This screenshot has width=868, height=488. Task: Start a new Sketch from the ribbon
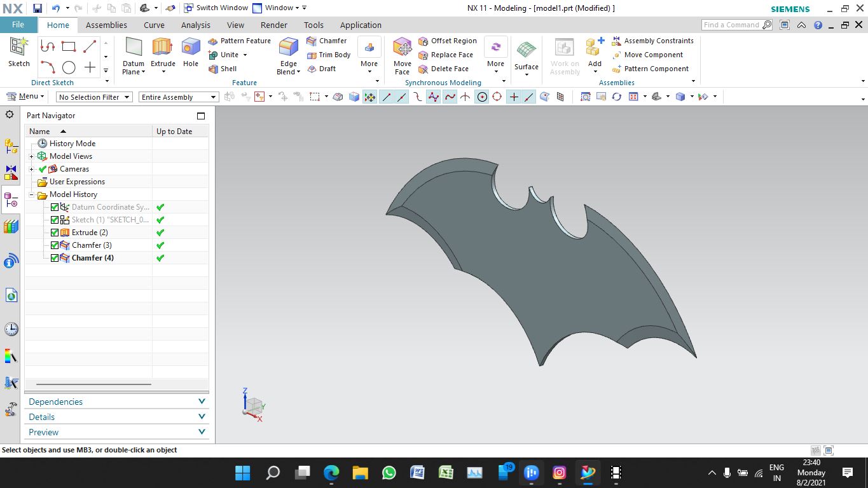coord(18,52)
